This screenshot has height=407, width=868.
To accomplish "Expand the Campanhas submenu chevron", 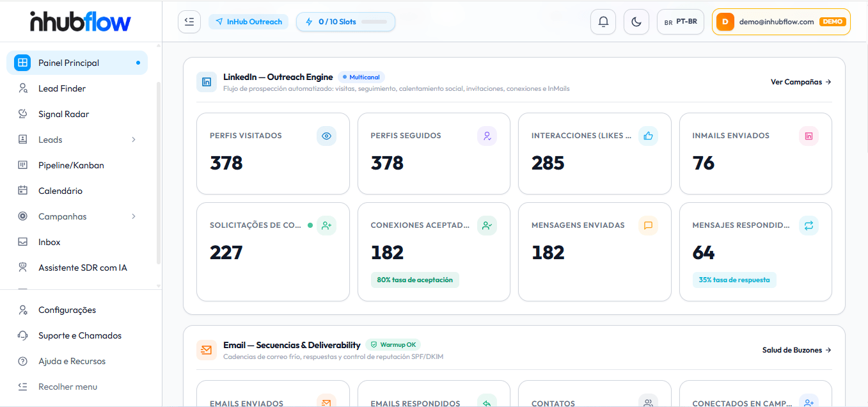I will click(134, 216).
